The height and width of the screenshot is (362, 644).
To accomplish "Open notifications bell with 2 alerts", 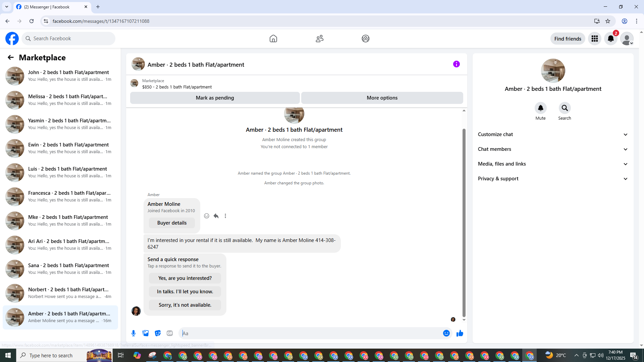I will click(x=610, y=39).
